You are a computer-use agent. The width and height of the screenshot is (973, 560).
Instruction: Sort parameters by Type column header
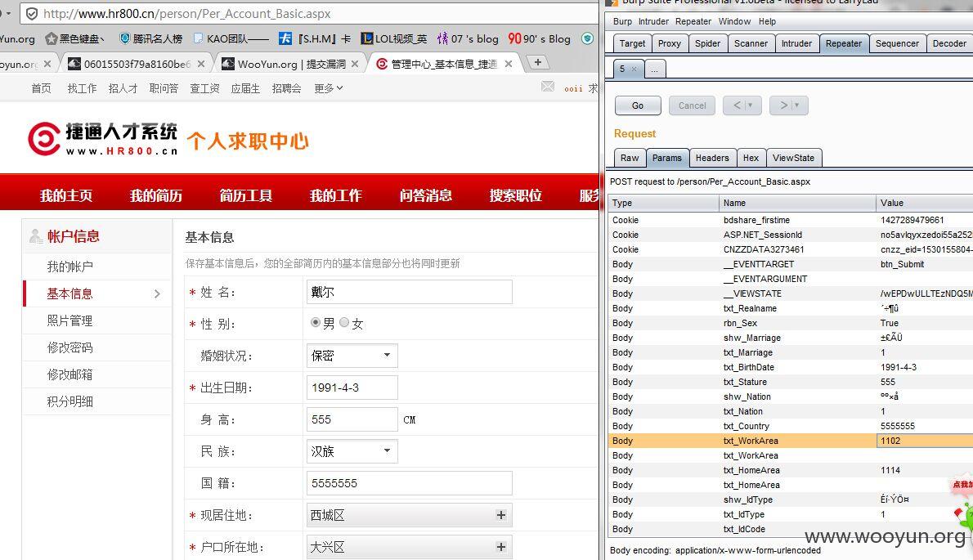click(663, 203)
